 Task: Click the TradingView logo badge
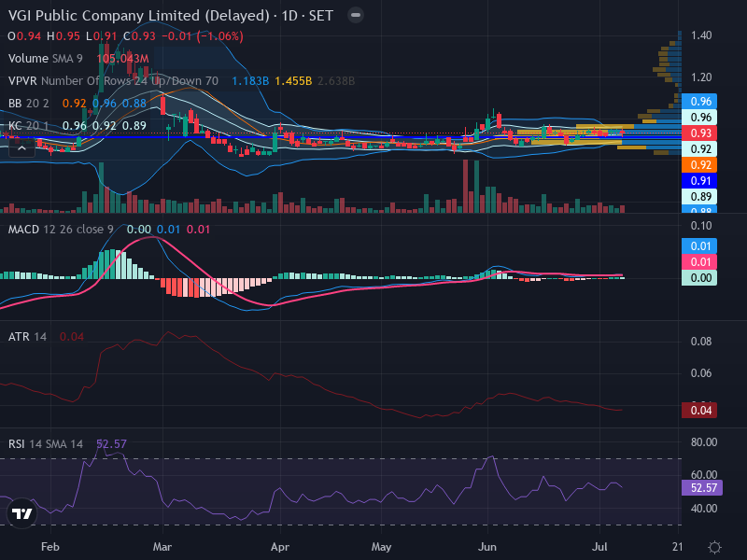pyautogui.click(x=21, y=513)
